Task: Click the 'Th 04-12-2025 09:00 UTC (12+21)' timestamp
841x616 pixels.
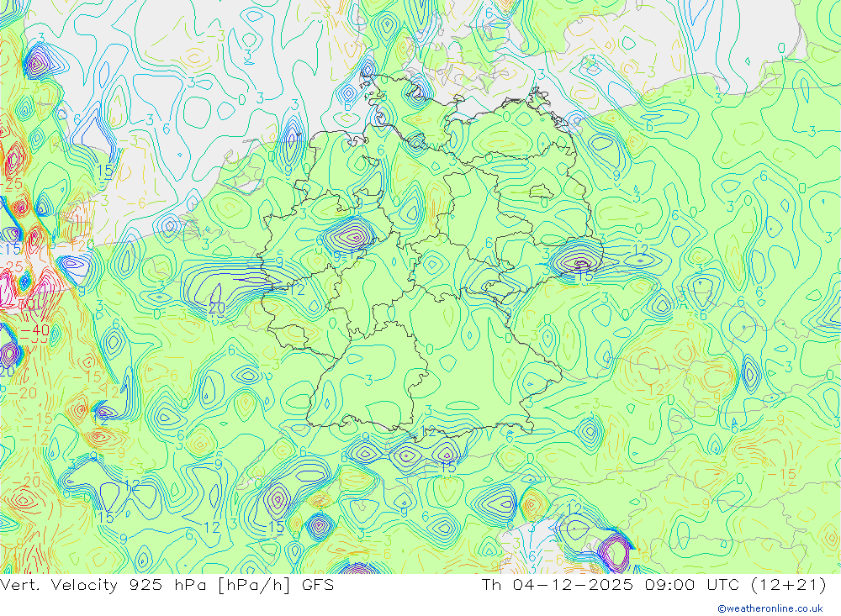Action: point(653,585)
